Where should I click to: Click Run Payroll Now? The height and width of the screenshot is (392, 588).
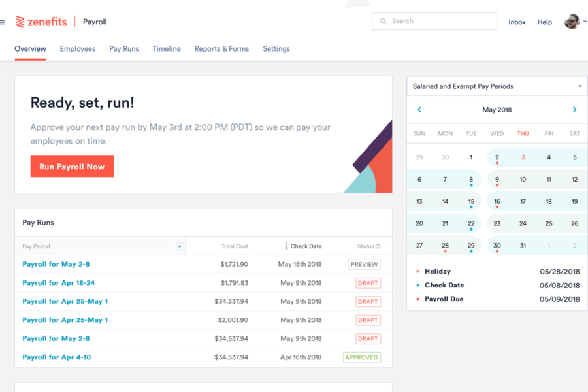(72, 167)
